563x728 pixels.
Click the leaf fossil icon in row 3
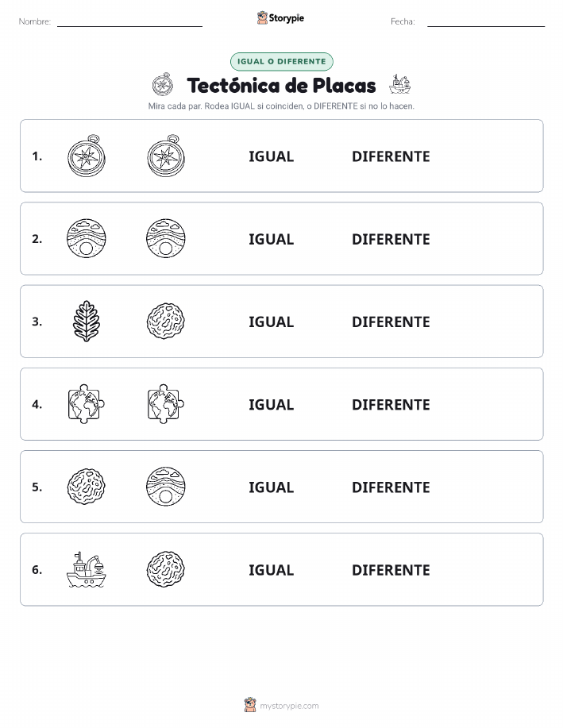click(x=87, y=322)
